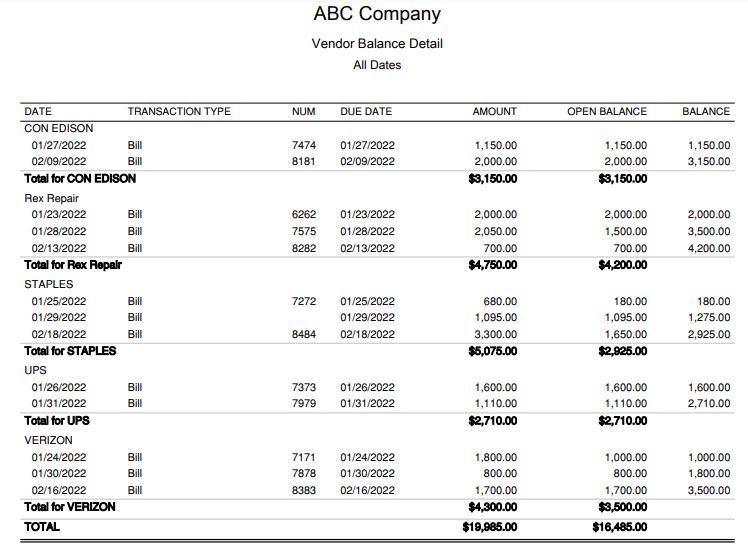Viewport: 748px width, 555px height.
Task: Select the UPS vendor group heading
Action: click(x=35, y=370)
